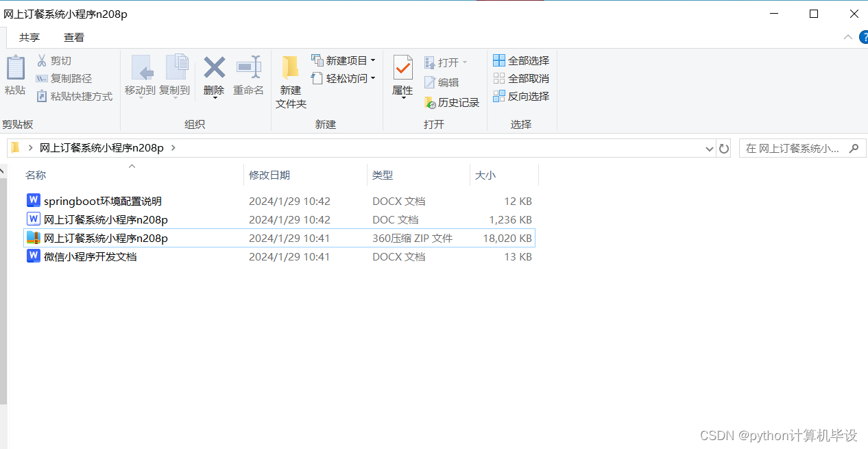This screenshot has height=449, width=868.
Task: Click 网上订餐系统小程序n208p in the address breadcrumb
Action: pos(101,147)
